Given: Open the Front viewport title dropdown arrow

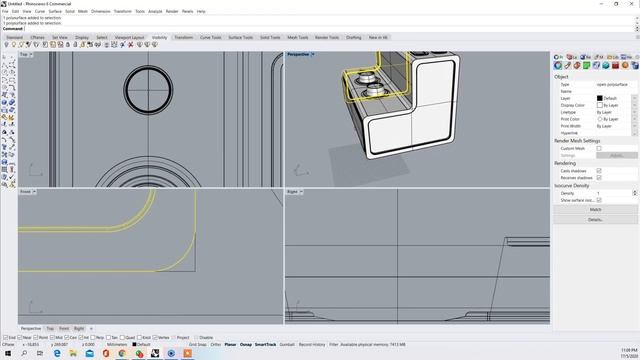Looking at the screenshot, I should pos(34,191).
